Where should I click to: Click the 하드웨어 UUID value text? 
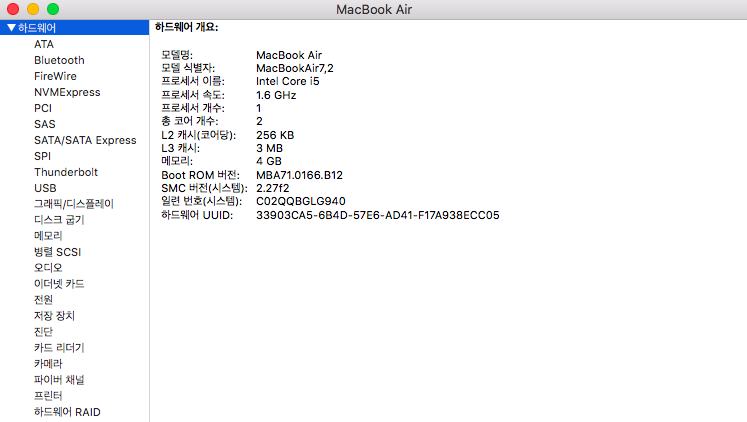[x=377, y=215]
